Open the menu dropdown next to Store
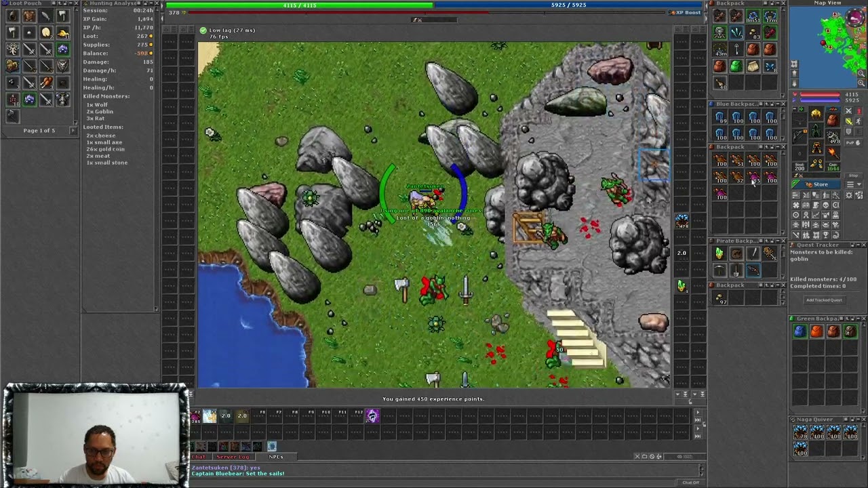Screen dimensions: 868x488 click(x=854, y=184)
